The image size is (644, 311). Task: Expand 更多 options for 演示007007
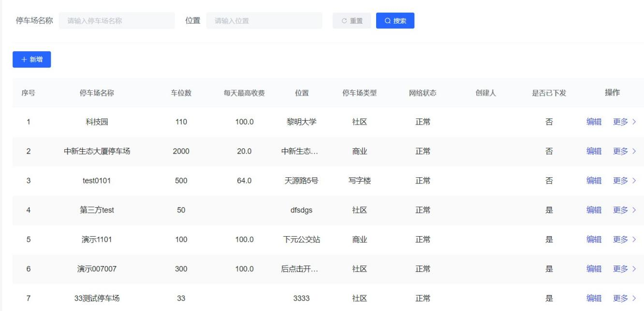pyautogui.click(x=624, y=269)
